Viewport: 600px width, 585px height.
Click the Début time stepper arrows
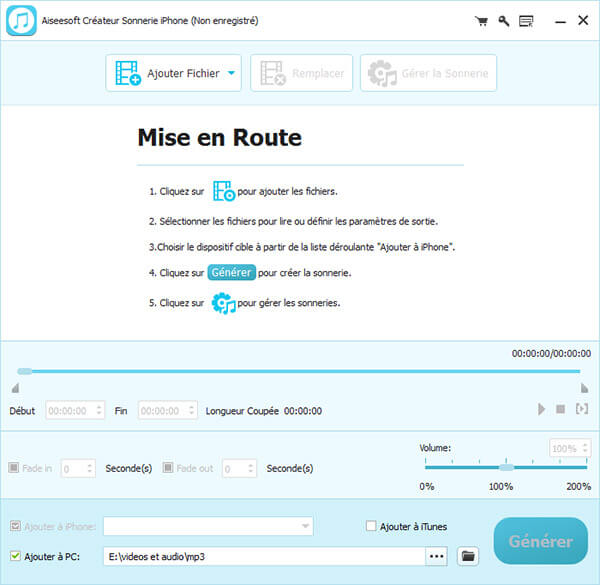coord(99,411)
